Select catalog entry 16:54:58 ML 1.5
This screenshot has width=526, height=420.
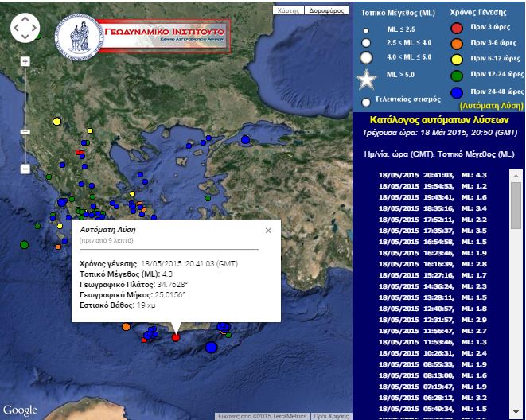(433, 242)
